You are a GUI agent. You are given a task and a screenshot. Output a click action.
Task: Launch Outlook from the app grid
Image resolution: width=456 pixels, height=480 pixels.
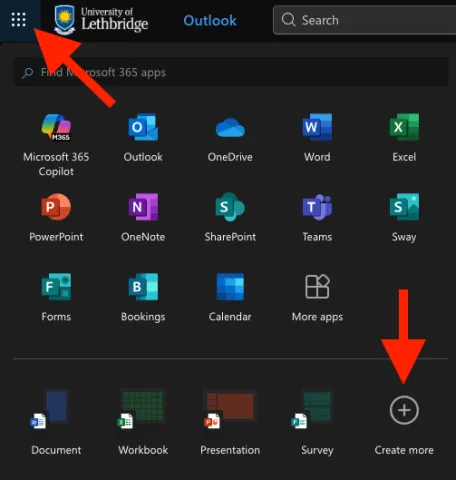(x=143, y=138)
